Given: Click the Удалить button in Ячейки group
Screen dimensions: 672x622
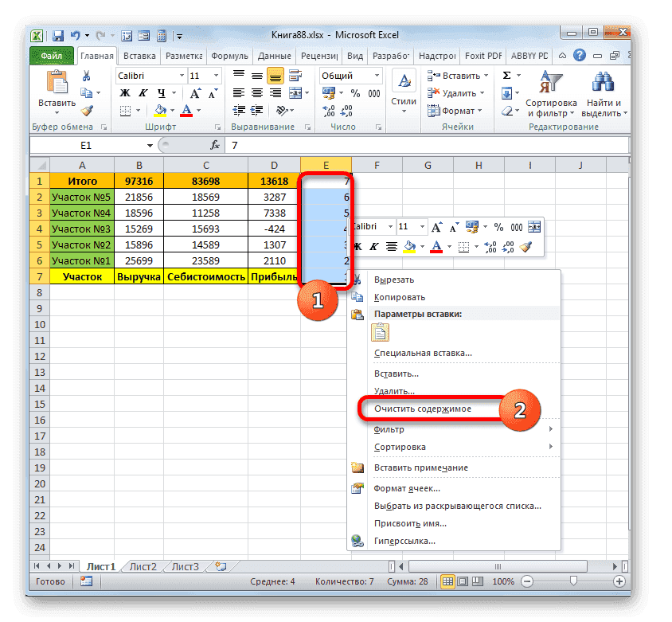Looking at the screenshot, I should click(455, 93).
